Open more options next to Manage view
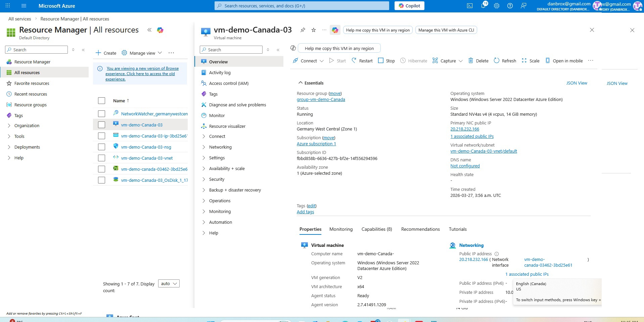The image size is (644, 322). pos(171,53)
